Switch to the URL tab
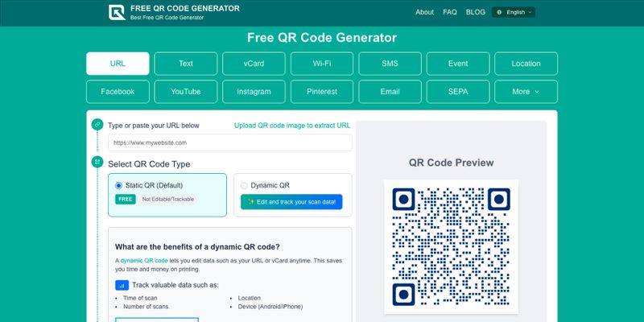Screen dimensions: 644x322 click(118, 64)
